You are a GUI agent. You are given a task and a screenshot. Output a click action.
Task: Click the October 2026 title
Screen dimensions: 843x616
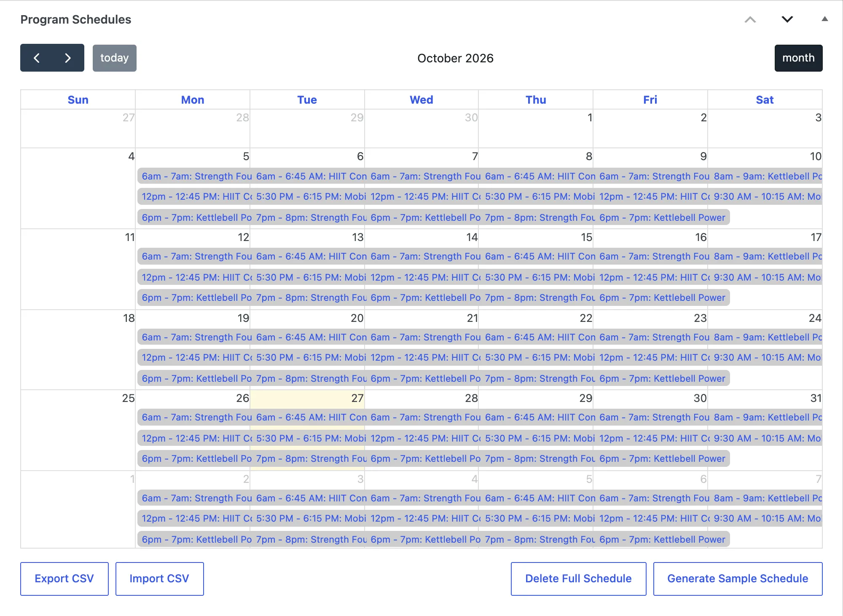coord(455,58)
